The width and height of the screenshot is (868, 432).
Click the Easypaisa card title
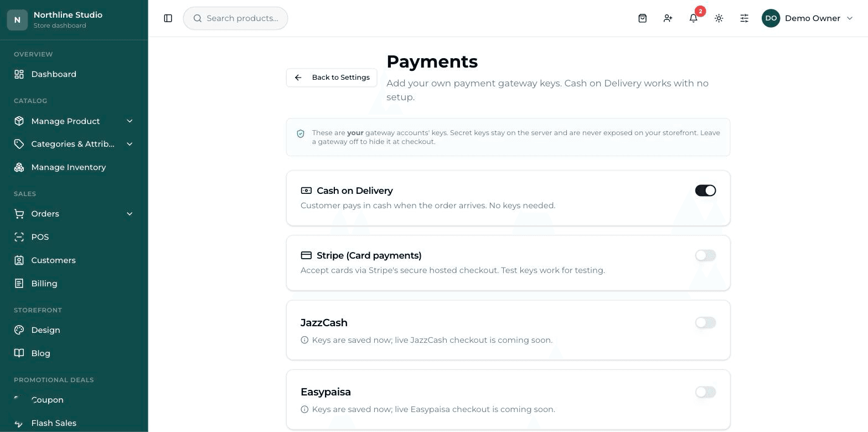(x=325, y=392)
